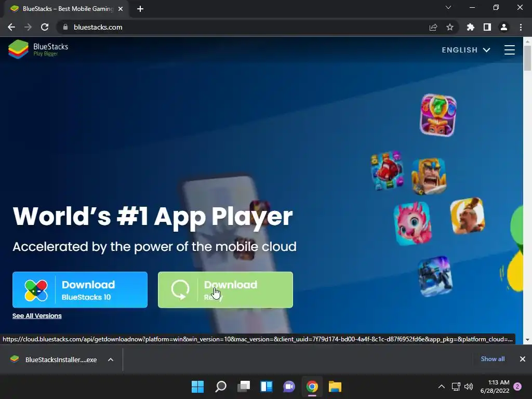The image size is (532, 399).
Task: Reload the page with the refresh icon
Action: pyautogui.click(x=45, y=27)
